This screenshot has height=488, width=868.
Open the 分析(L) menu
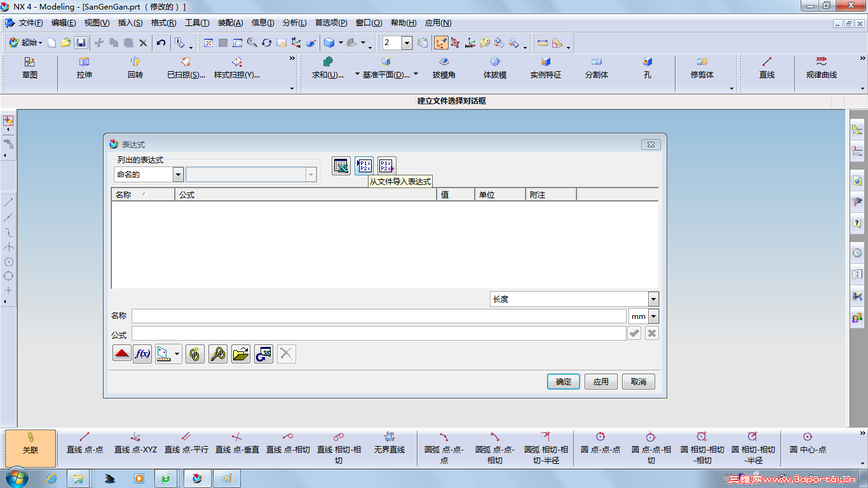pos(294,23)
